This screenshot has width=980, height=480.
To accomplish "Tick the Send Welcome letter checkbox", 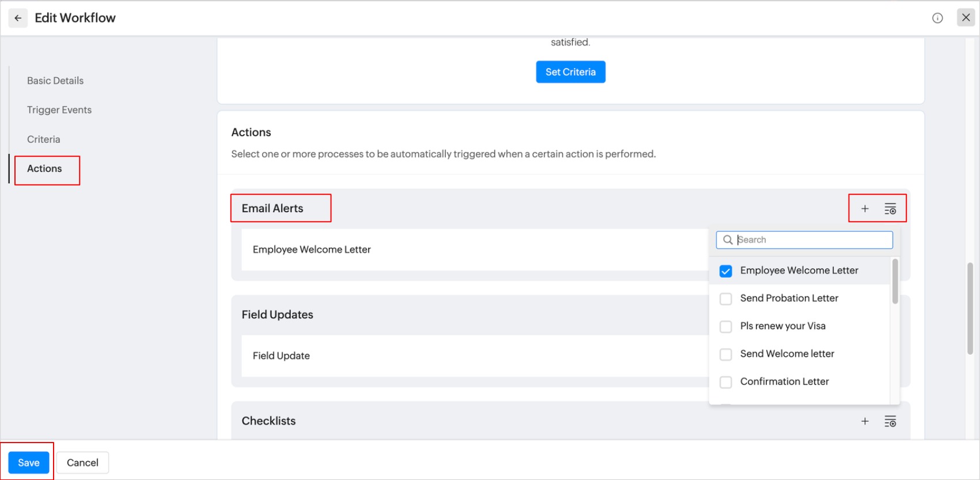I will tap(726, 354).
